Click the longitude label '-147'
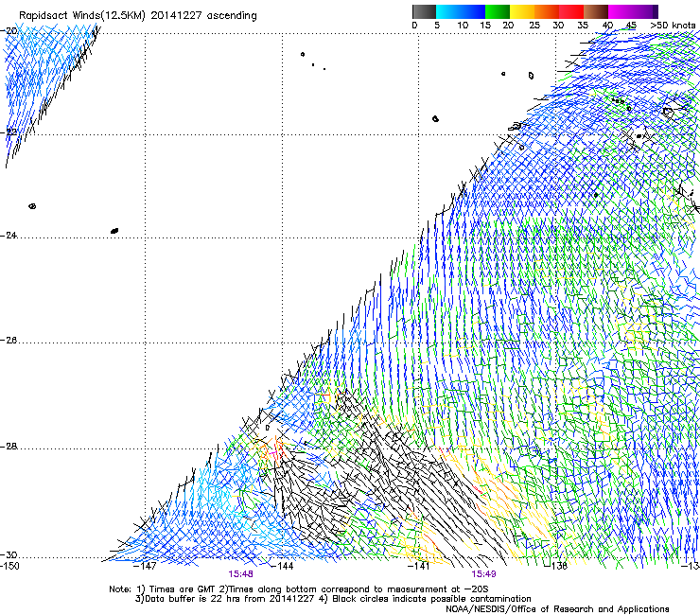The width and height of the screenshot is (700, 615). 145,566
